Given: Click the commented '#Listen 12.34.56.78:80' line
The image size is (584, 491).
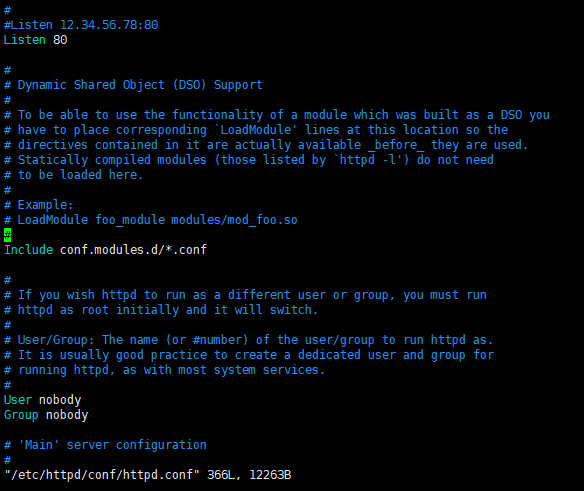Looking at the screenshot, I should pyautogui.click(x=81, y=25).
